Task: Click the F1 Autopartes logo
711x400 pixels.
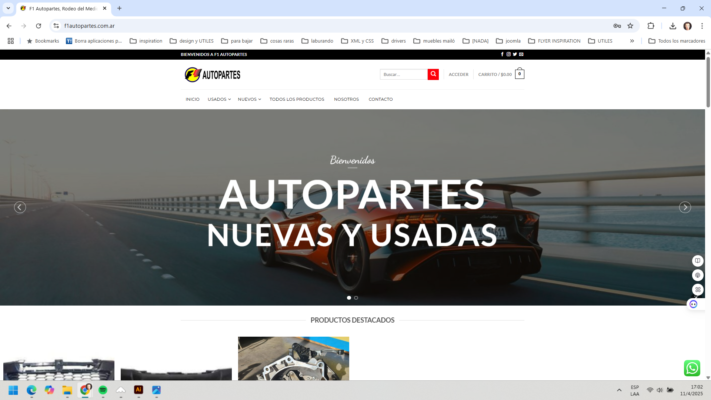Action: (x=212, y=74)
